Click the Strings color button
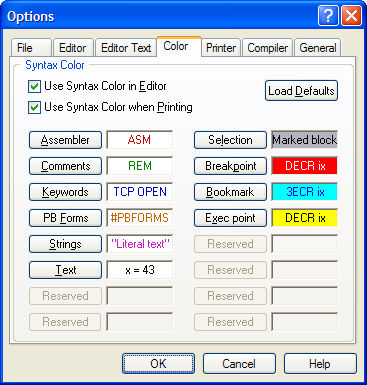This screenshot has width=367, height=385. tap(65, 244)
